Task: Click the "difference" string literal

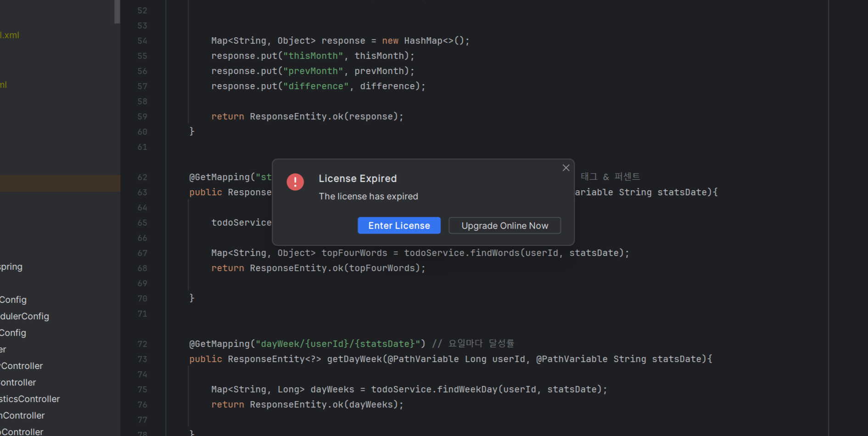Action: (316, 86)
